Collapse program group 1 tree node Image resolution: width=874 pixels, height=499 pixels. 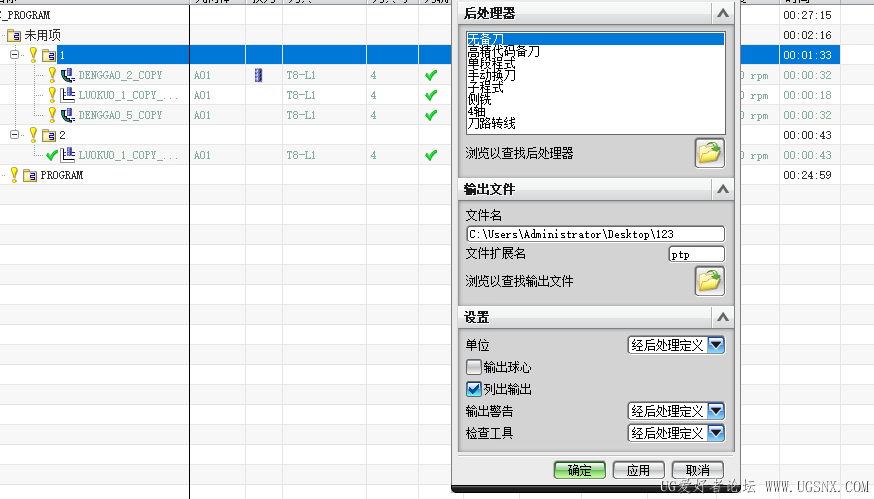(x=14, y=55)
